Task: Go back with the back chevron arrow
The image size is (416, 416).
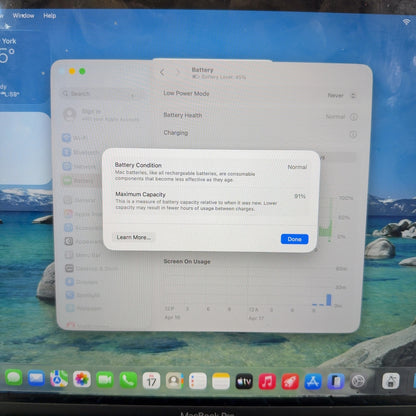Action: [162, 72]
